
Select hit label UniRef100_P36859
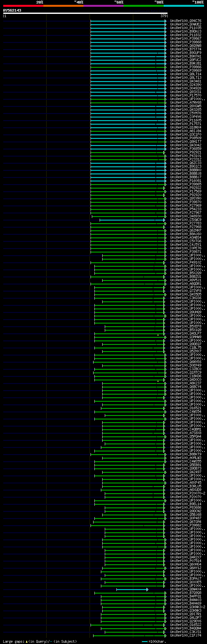(186, 149)
